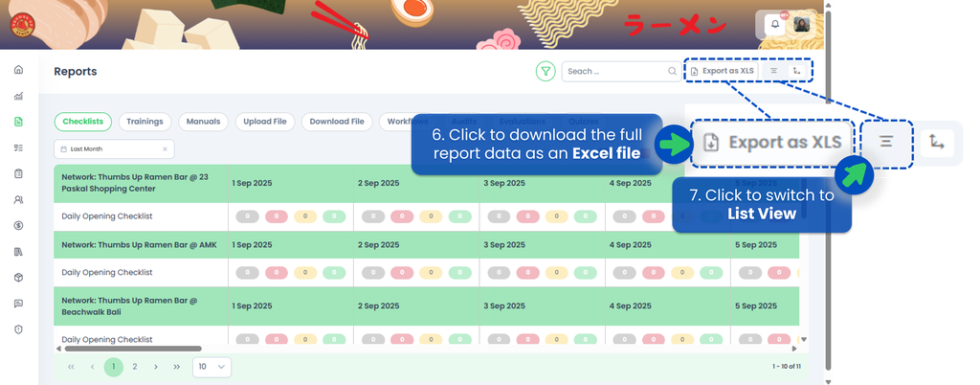Clear the Last Month date filter
The width and height of the screenshot is (980, 385).
[x=165, y=149]
